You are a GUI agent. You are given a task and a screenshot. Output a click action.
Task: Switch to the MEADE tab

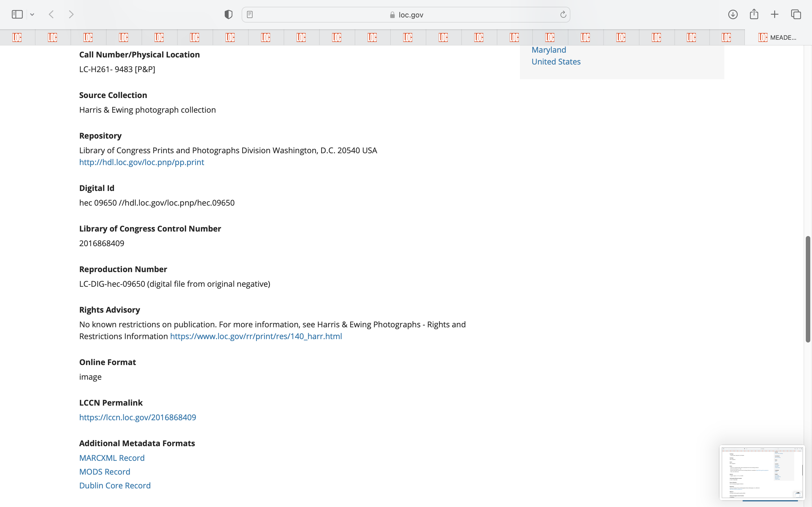point(778,37)
